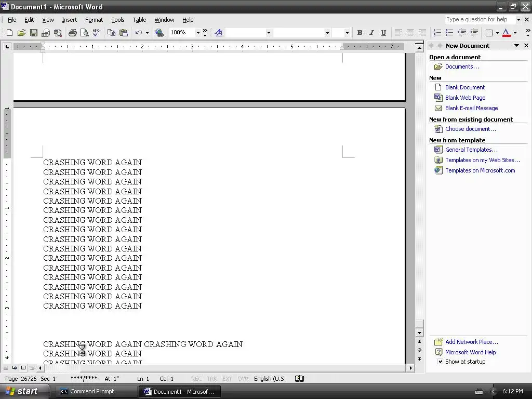
Task: Toggle OVR overtype mode indicator
Action: [x=243, y=379]
